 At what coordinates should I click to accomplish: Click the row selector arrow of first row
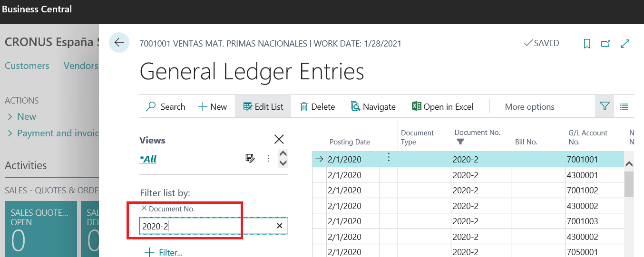point(319,160)
